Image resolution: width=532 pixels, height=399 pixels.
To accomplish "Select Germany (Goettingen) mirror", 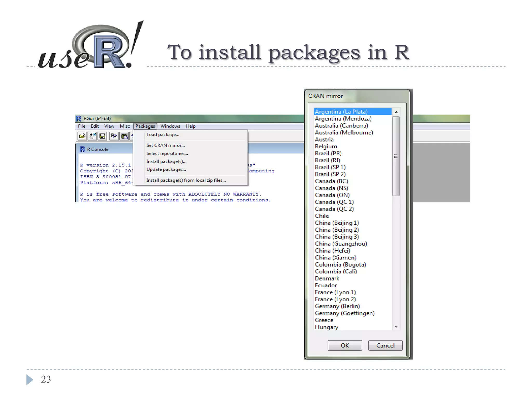I will pos(353,313).
